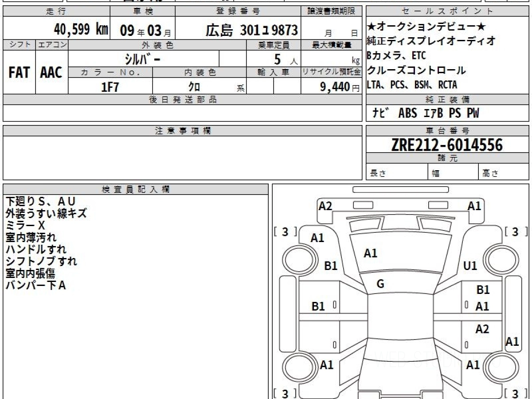The width and height of the screenshot is (532, 399).
Task: Click the 外装色 header
Action: coord(157,45)
